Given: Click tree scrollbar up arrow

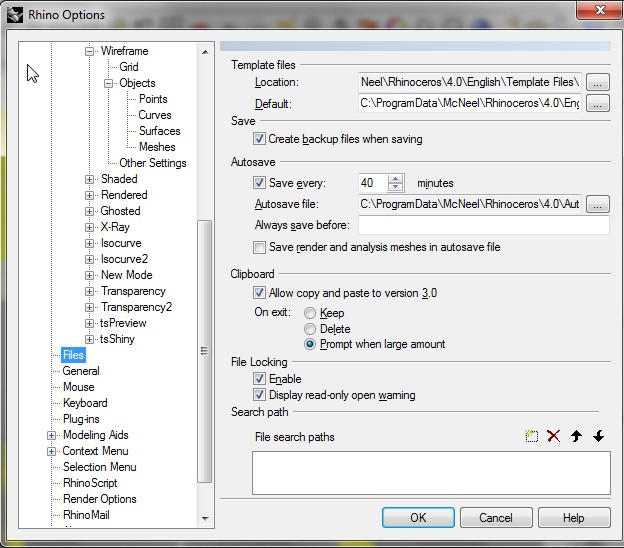Looking at the screenshot, I should pyautogui.click(x=205, y=52).
